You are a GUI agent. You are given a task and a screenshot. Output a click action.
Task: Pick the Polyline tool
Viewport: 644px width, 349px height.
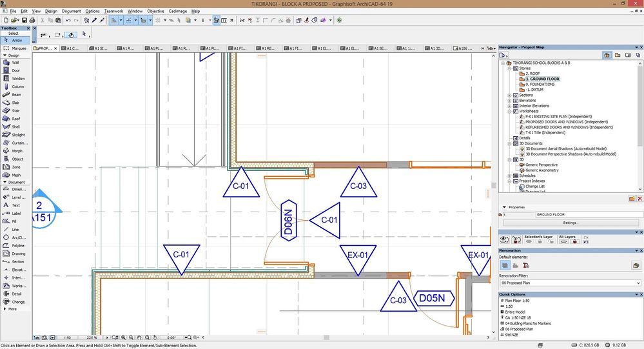click(x=15, y=245)
